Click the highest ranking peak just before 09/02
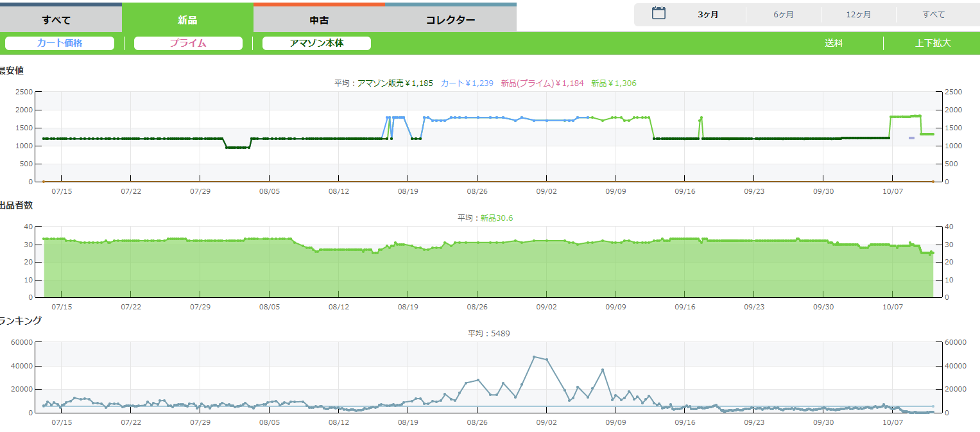980x432 pixels. (534, 357)
